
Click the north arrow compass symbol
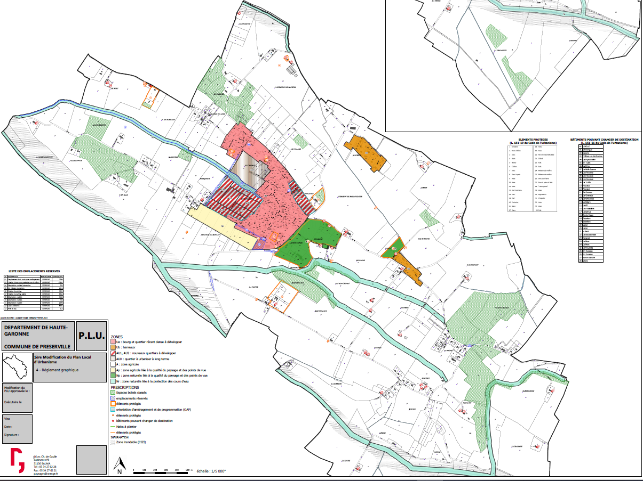tap(120, 462)
